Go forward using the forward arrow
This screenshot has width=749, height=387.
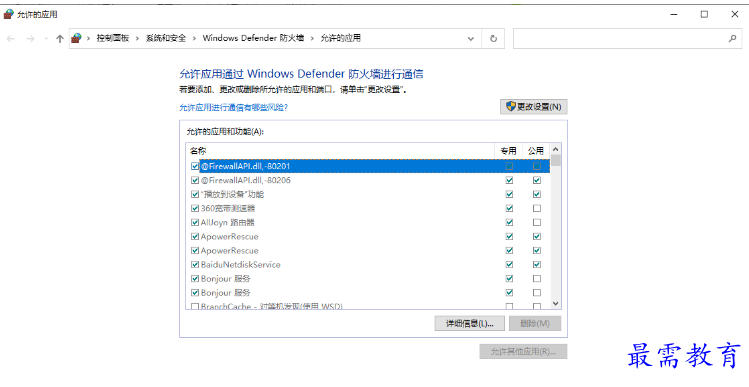tap(30, 39)
